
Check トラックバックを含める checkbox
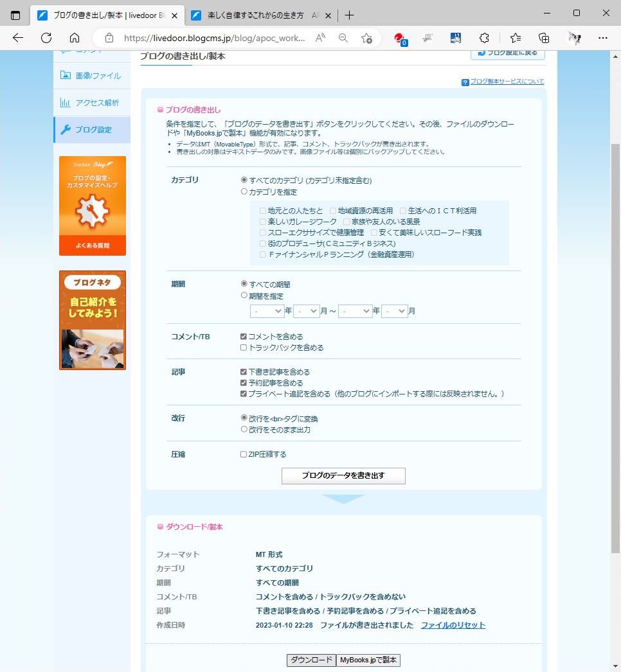243,348
